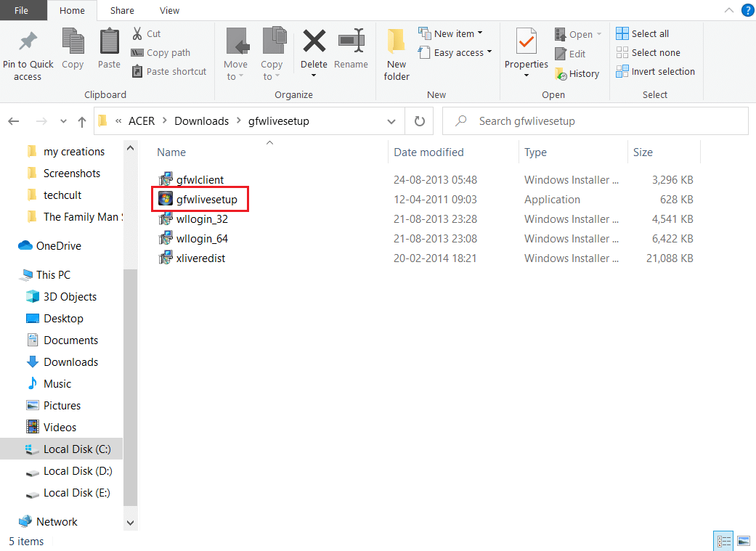Image resolution: width=756 pixels, height=551 pixels.
Task: Expand the Properties options arrow
Action: pos(526,75)
